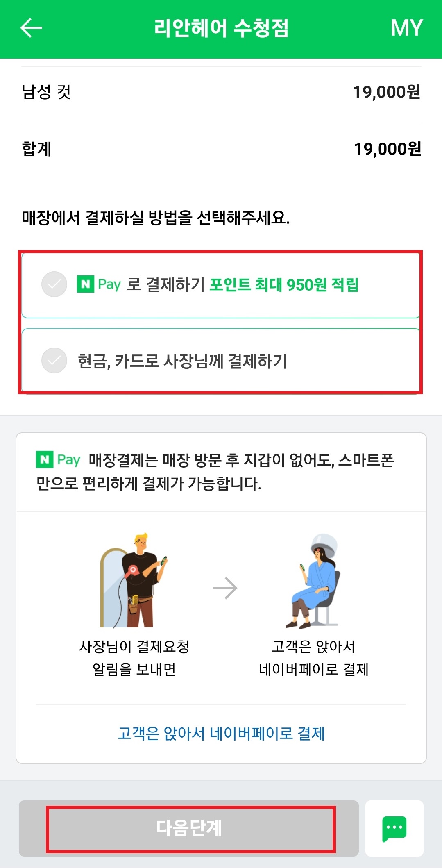Tap the back arrow in header
Screen dimensions: 442x868
31,28
